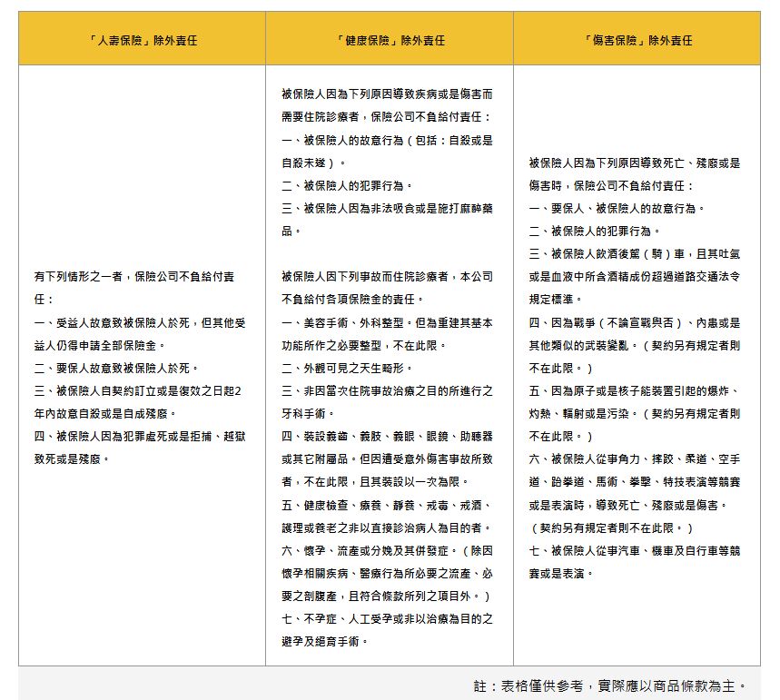Image resolution: width=780 pixels, height=700 pixels.
Task: Click injury item 七 about 汽車、機車及自行車競賽
Action: [x=635, y=550]
